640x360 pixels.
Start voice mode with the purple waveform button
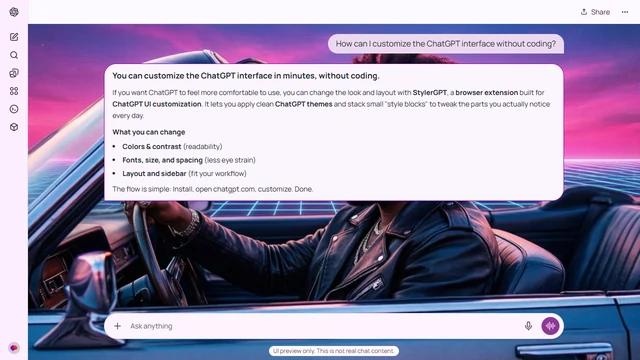coord(550,326)
